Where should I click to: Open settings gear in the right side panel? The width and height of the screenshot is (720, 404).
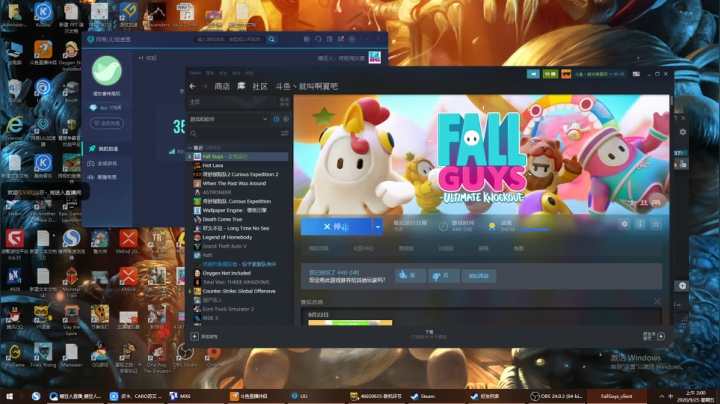(683, 132)
